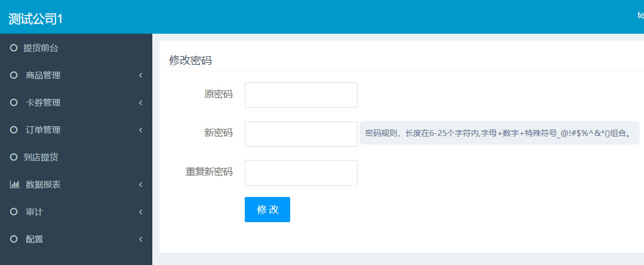Click the circle icon beside 订单管理
644x265 pixels.
pos(14,130)
